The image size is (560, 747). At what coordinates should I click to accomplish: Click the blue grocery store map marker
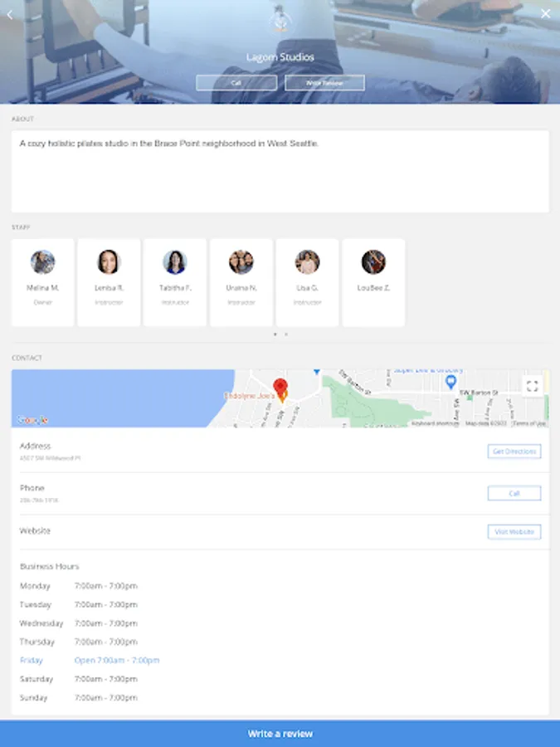click(x=450, y=381)
